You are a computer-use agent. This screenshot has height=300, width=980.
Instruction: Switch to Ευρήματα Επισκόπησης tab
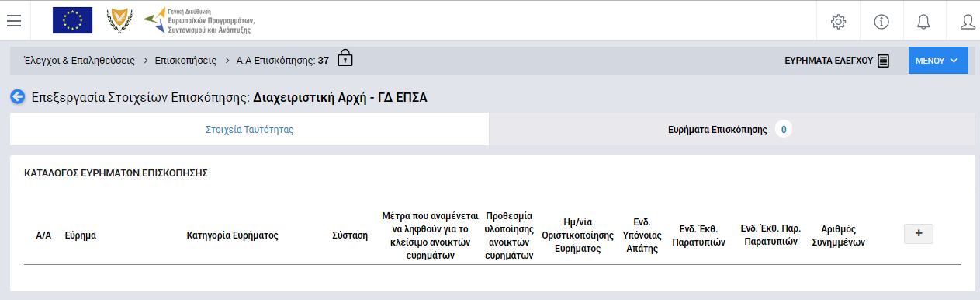[732, 130]
